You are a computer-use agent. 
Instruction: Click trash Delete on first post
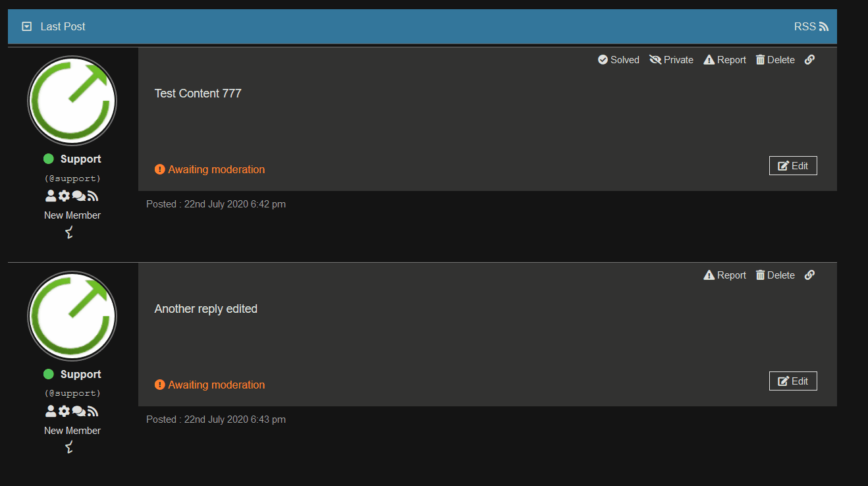click(775, 59)
